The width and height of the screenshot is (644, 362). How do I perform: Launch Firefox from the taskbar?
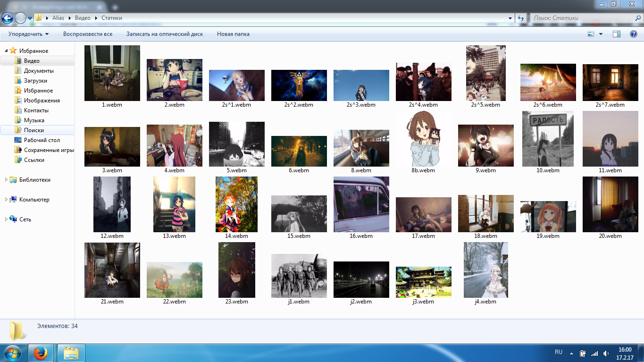click(41, 353)
